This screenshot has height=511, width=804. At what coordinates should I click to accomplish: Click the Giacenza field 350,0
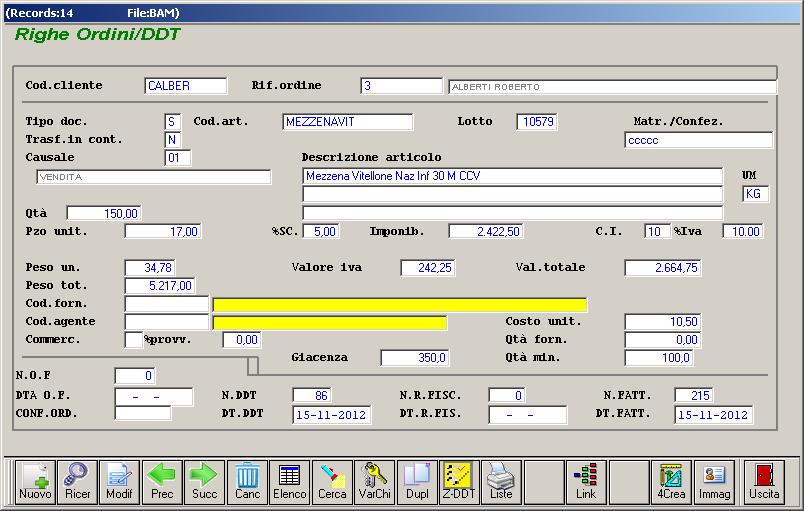415,358
